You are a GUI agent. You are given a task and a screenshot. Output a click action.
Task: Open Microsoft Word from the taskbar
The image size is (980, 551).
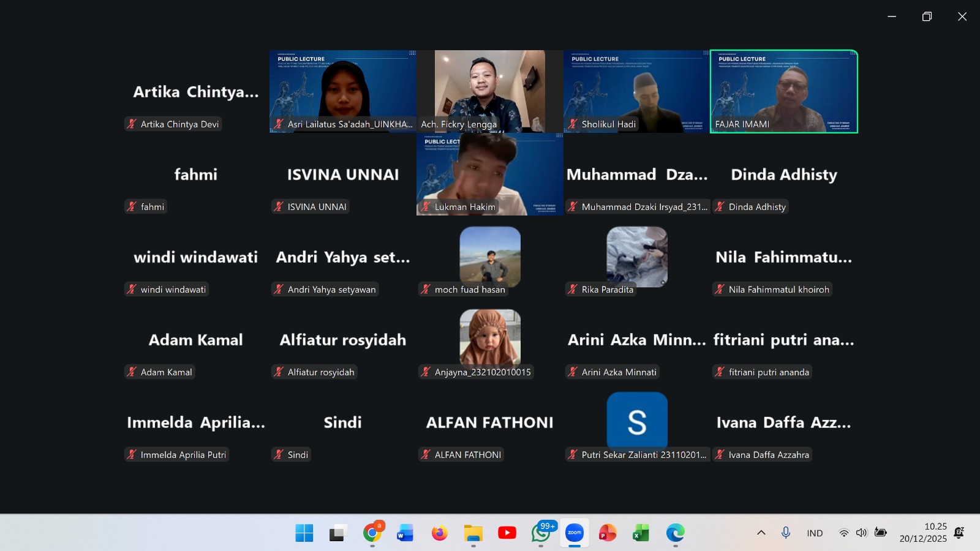coord(405,533)
